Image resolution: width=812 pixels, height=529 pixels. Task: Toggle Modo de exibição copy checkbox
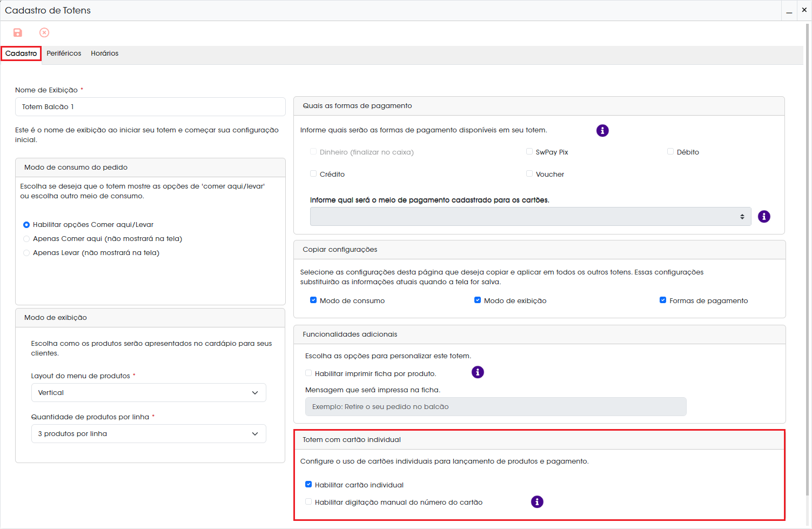point(478,300)
